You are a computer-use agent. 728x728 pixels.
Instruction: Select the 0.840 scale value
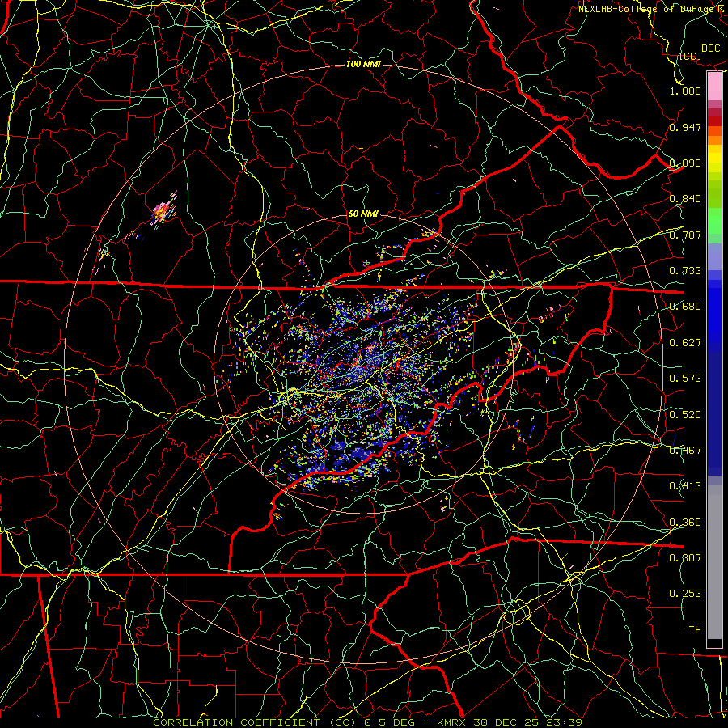coord(685,199)
